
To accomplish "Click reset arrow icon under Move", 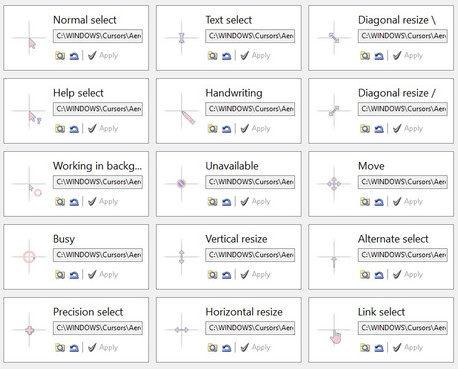I will tap(379, 202).
